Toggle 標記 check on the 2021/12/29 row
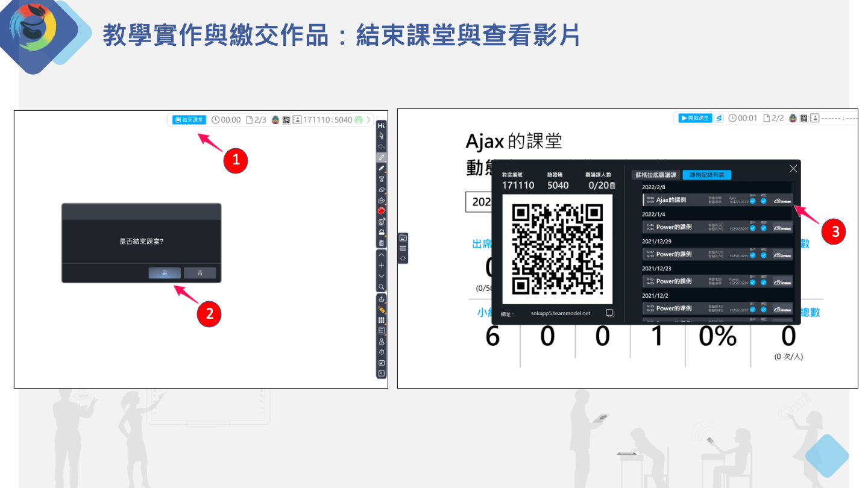This screenshot has height=488, width=868. tap(764, 255)
